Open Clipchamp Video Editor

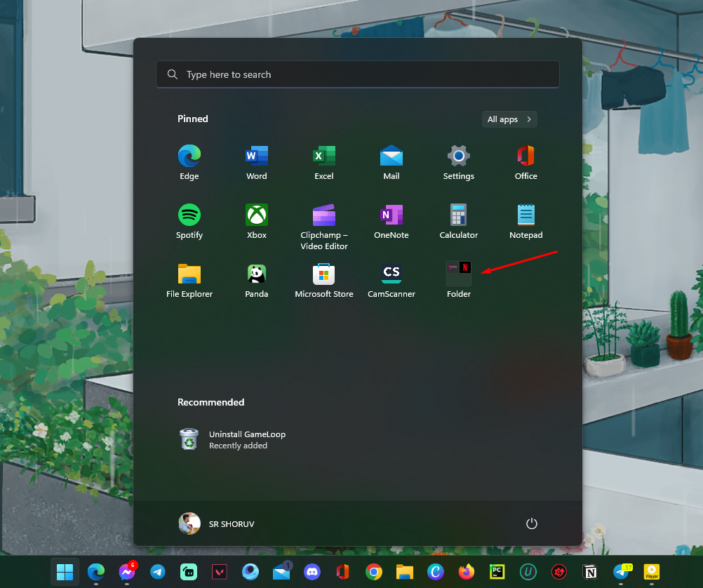pos(324,215)
